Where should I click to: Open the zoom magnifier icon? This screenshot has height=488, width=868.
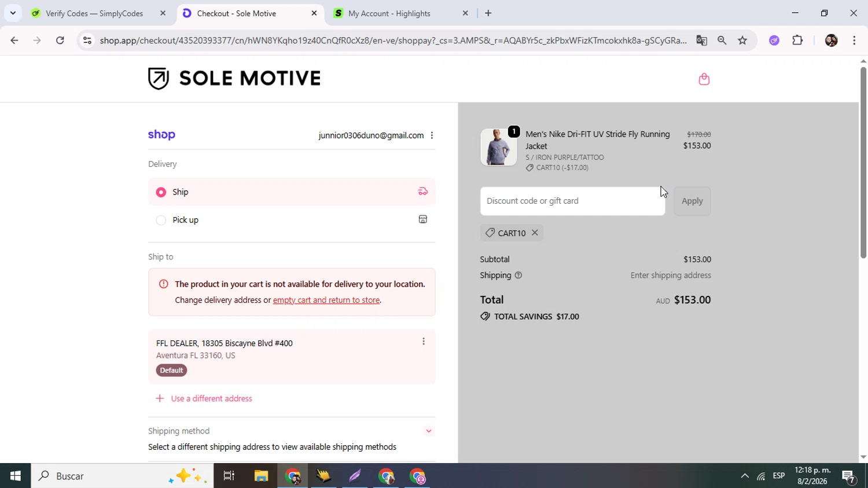click(722, 41)
